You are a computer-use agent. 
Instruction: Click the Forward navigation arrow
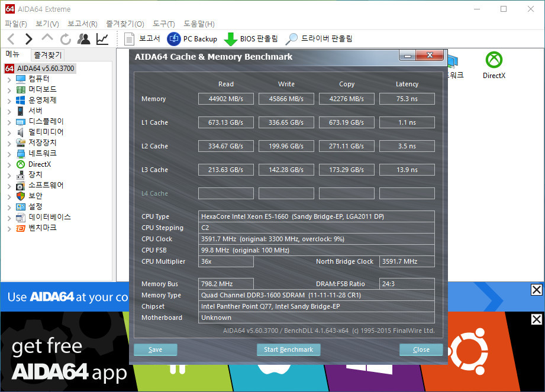pyautogui.click(x=29, y=39)
